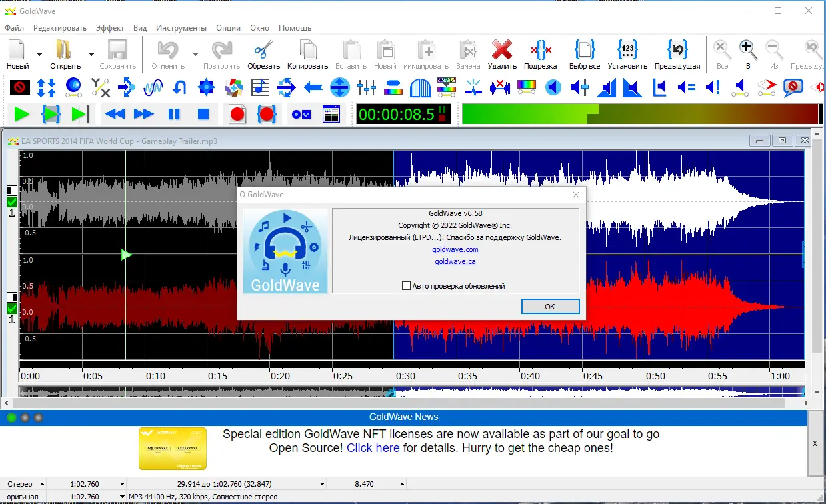
Task: Toggle the green checkmark on the upper channel
Action: (x=12, y=202)
